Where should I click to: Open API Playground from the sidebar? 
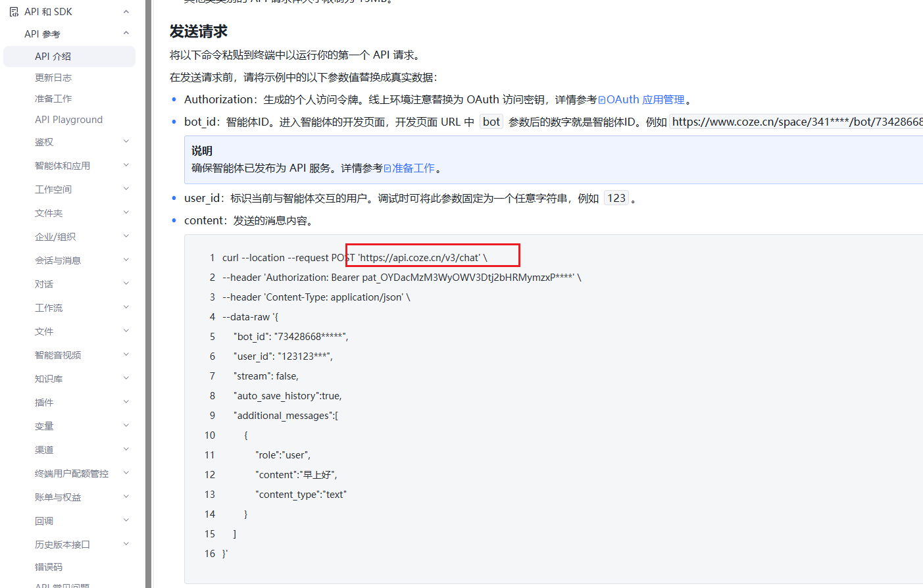tap(68, 120)
